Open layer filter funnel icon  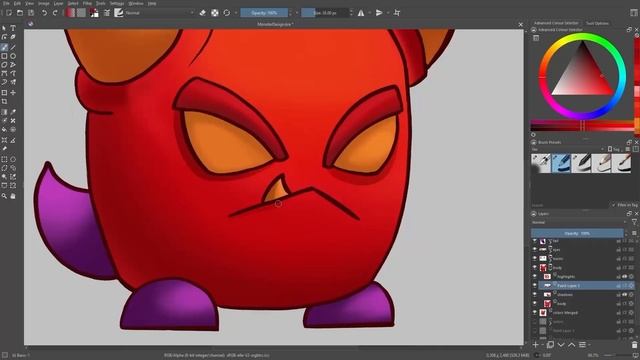tap(634, 222)
